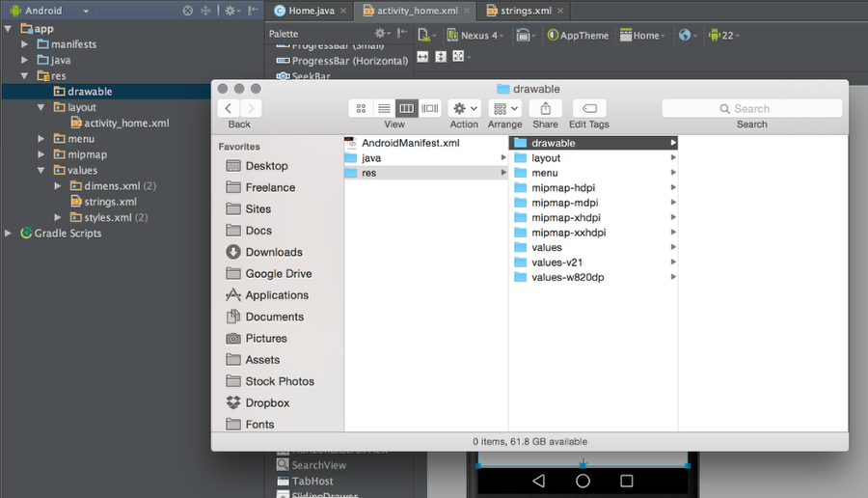Expand the menu folder in project tree

(x=41, y=138)
